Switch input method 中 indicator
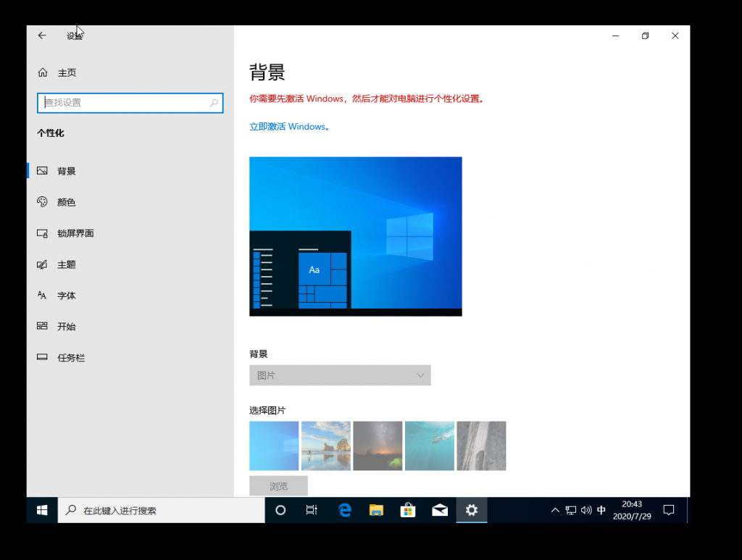This screenshot has height=560, width=742. tap(601, 510)
